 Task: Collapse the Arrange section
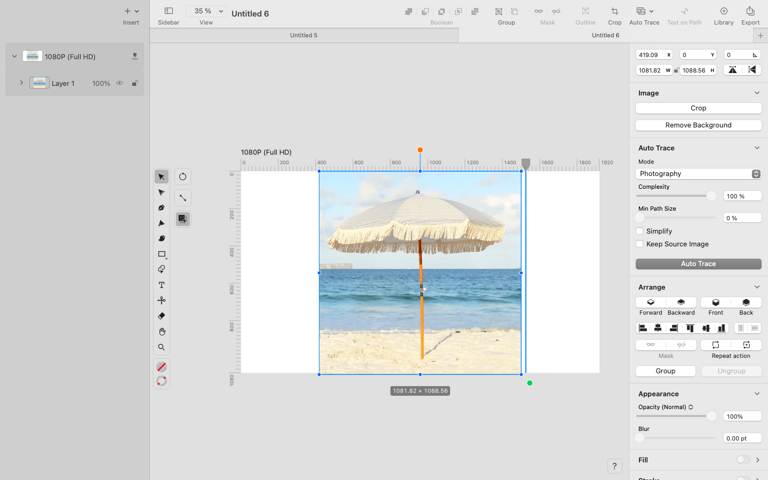757,287
